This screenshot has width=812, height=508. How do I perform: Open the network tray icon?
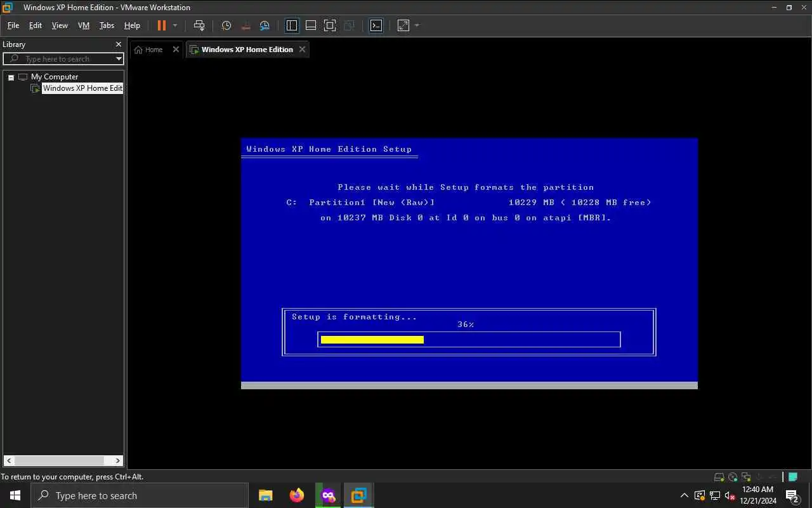click(x=715, y=495)
